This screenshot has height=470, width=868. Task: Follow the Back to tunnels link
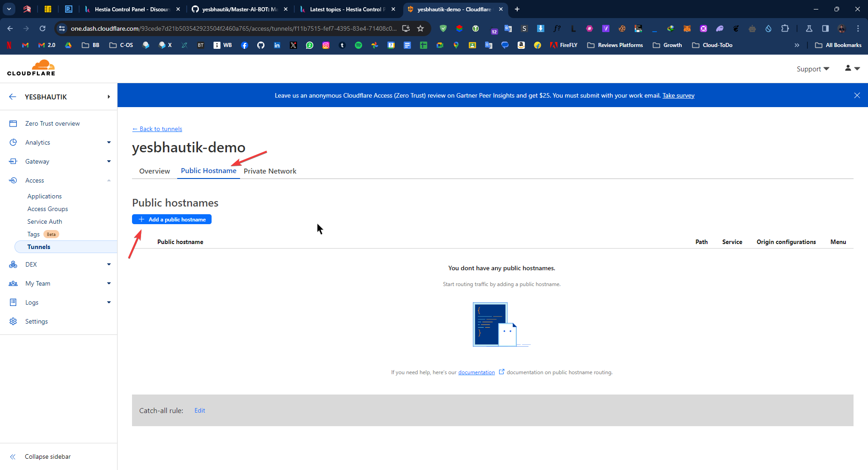click(157, 129)
